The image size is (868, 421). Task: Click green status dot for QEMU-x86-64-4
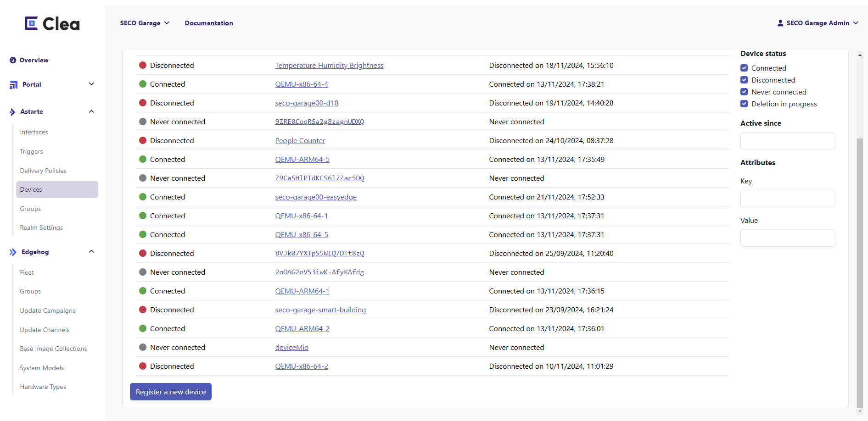click(143, 84)
